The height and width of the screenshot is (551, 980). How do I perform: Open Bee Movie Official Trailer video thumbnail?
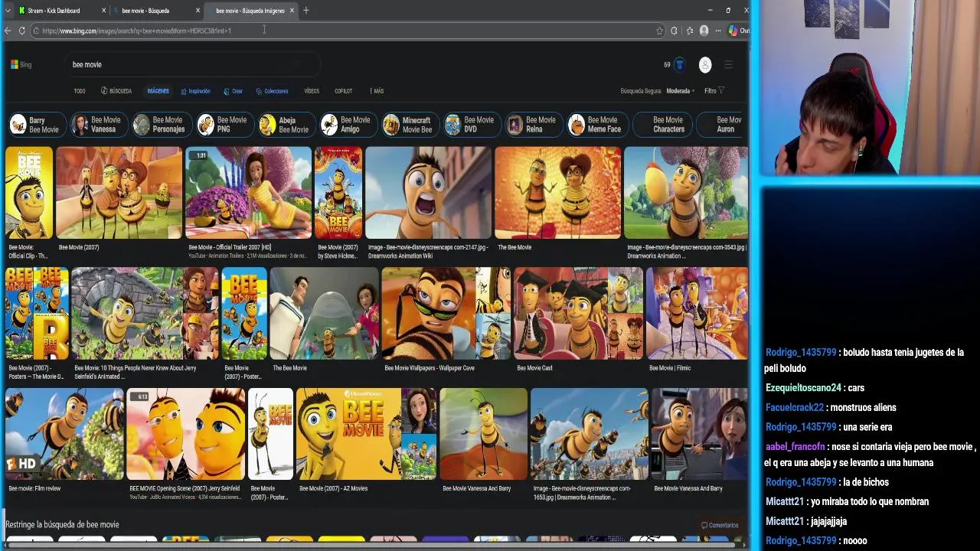pos(248,193)
